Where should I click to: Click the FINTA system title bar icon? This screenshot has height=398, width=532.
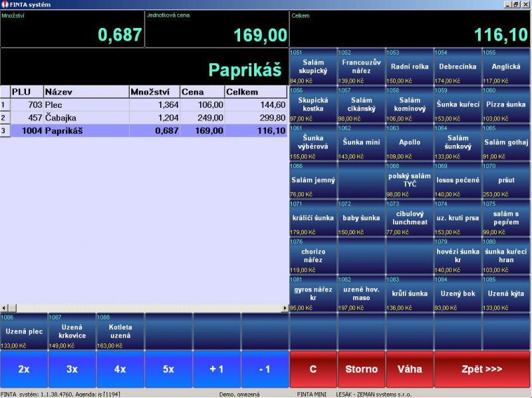tap(5, 4)
